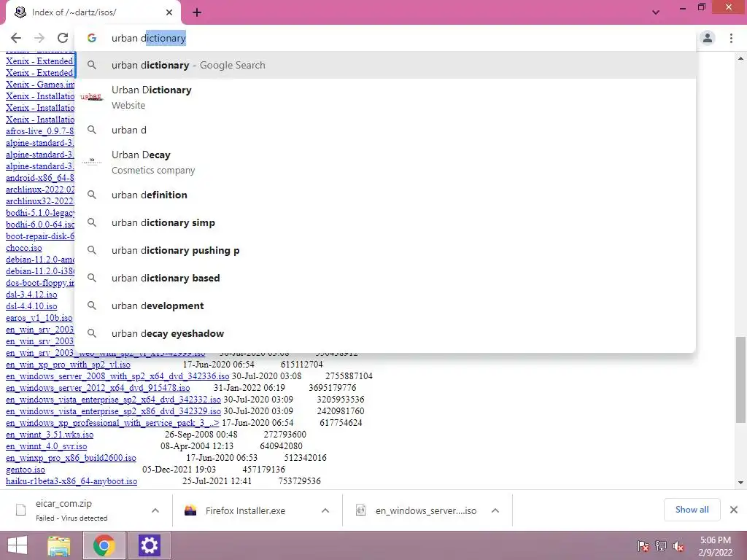
Task: Close the downloads bar with the X
Action: click(x=734, y=510)
